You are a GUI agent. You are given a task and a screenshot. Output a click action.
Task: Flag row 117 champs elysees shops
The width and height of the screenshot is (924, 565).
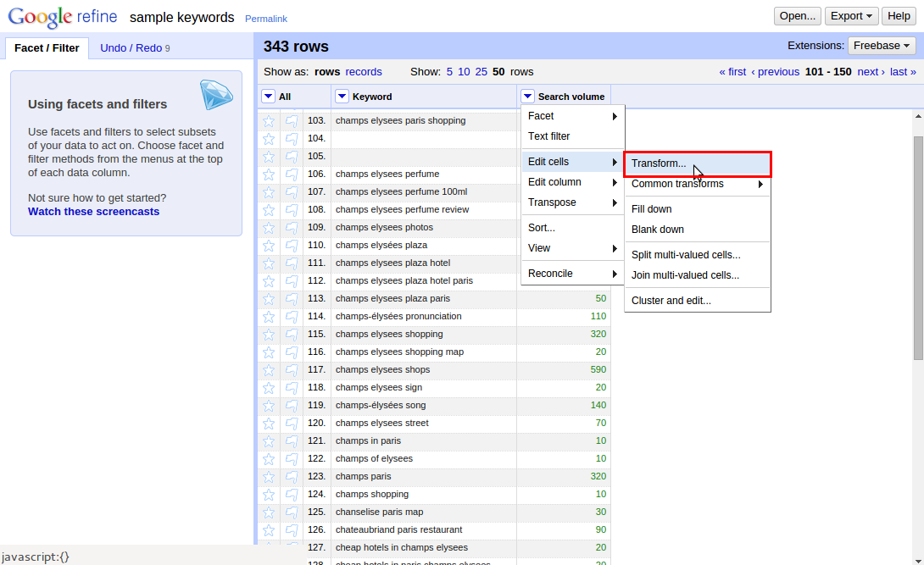pyautogui.click(x=292, y=370)
